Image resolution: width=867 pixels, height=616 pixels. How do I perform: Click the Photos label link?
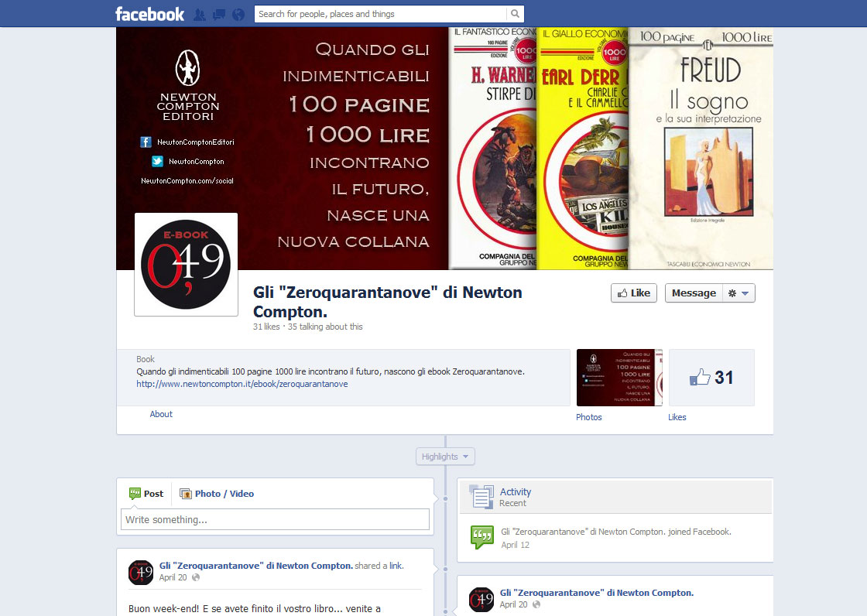click(589, 417)
